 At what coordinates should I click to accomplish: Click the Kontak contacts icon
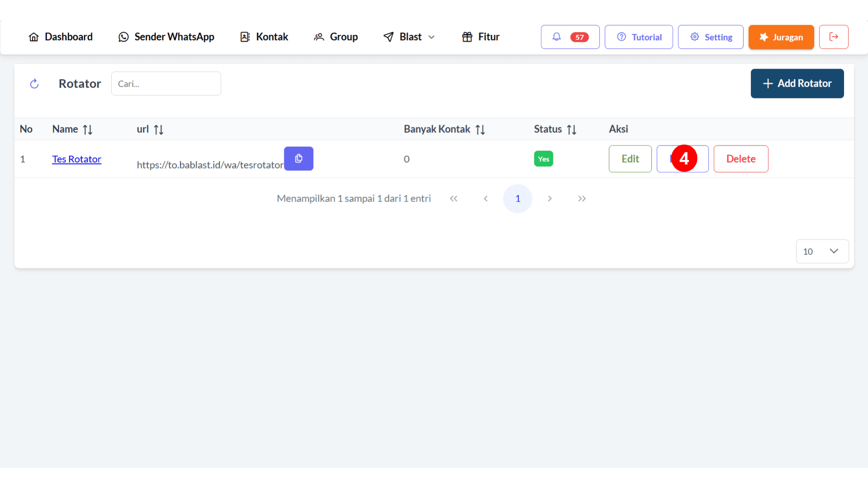(x=245, y=37)
